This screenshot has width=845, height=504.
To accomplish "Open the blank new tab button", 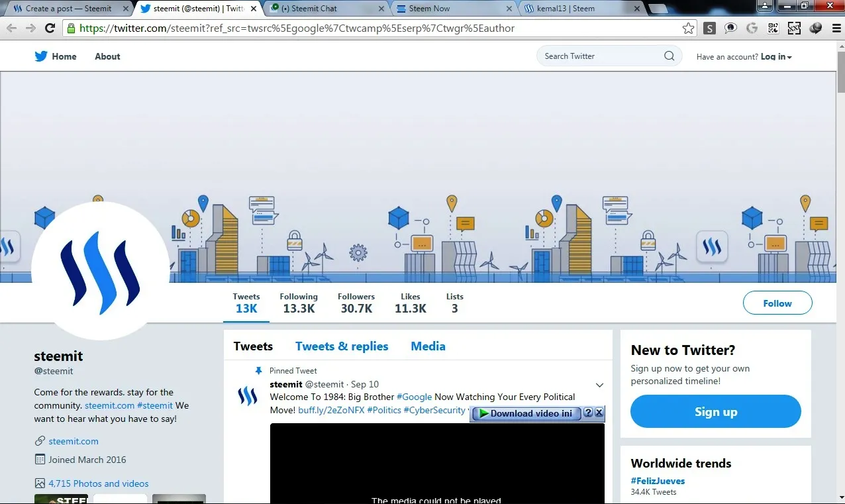I will (658, 9).
